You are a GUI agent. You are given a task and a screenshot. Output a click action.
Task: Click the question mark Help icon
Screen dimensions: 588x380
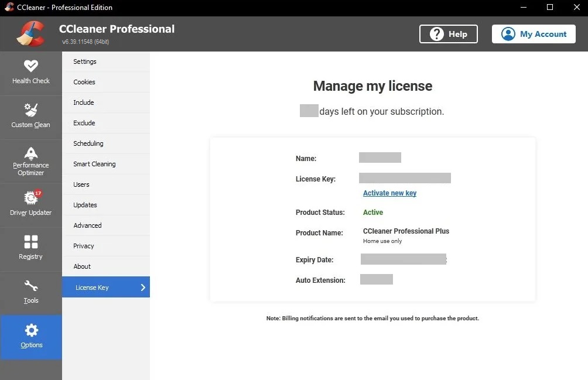click(x=436, y=34)
